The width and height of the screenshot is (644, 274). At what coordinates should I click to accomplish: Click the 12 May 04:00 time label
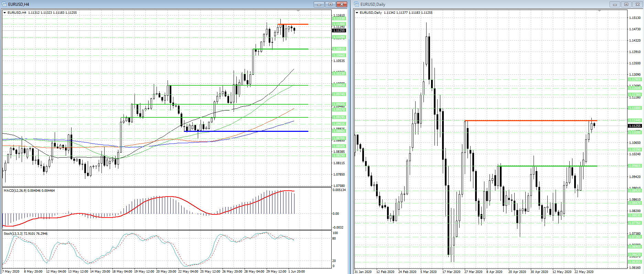56,272
